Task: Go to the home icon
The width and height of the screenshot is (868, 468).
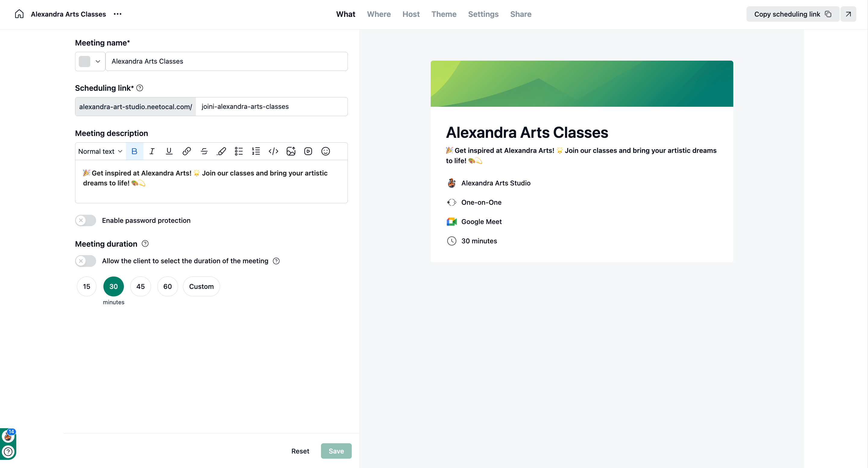Action: pos(19,14)
